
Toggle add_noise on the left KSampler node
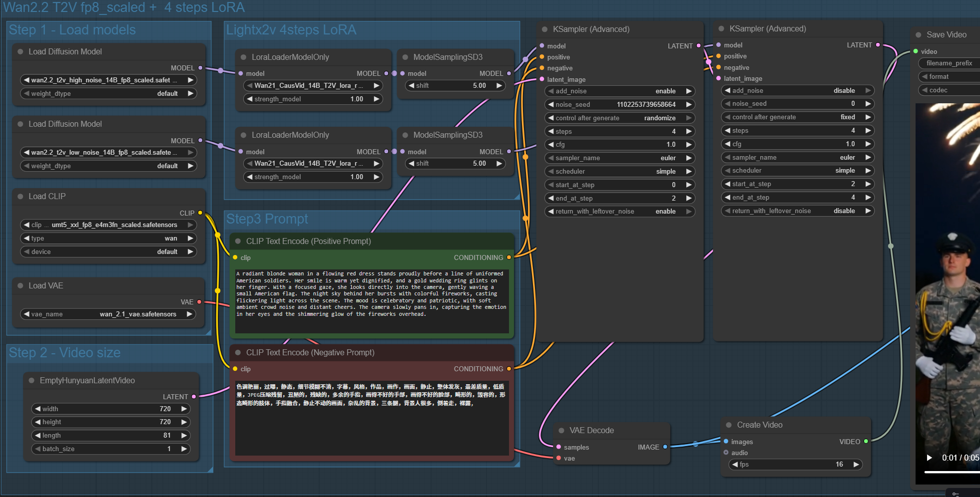coord(619,91)
